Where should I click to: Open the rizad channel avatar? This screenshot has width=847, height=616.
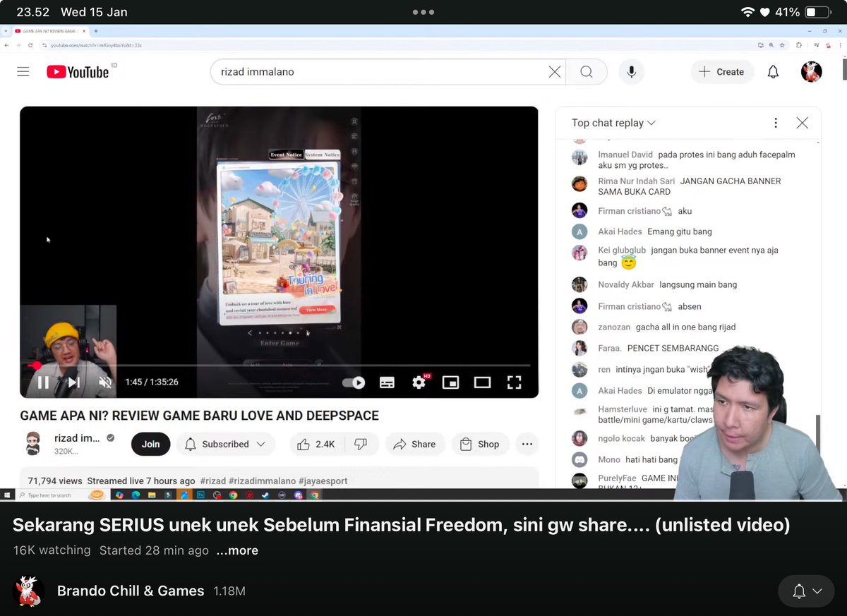[x=35, y=444]
